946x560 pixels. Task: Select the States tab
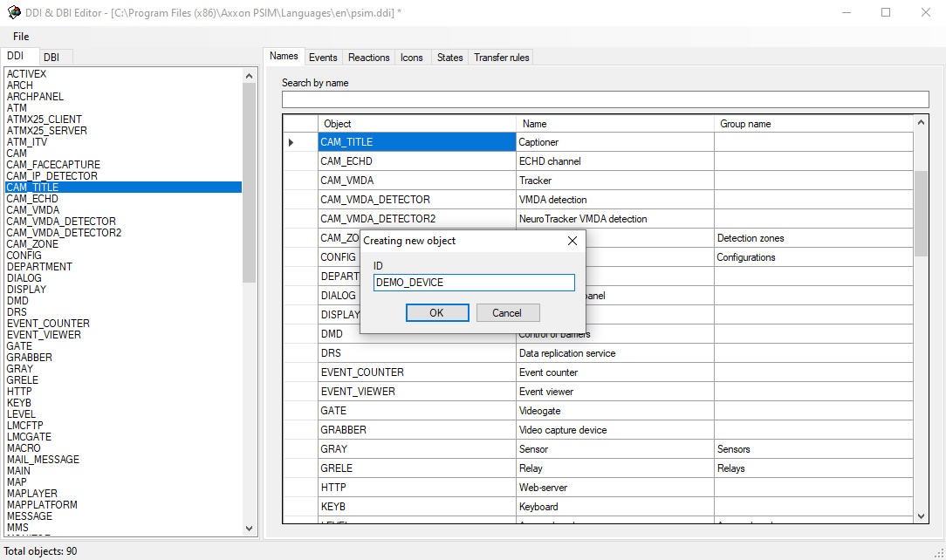coord(449,58)
